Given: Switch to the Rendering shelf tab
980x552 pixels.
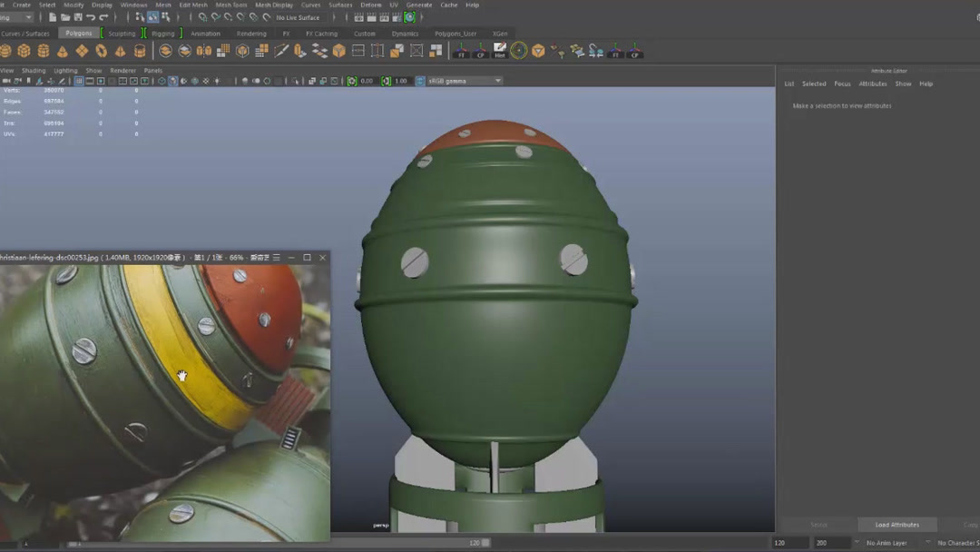Looking at the screenshot, I should coord(251,34).
